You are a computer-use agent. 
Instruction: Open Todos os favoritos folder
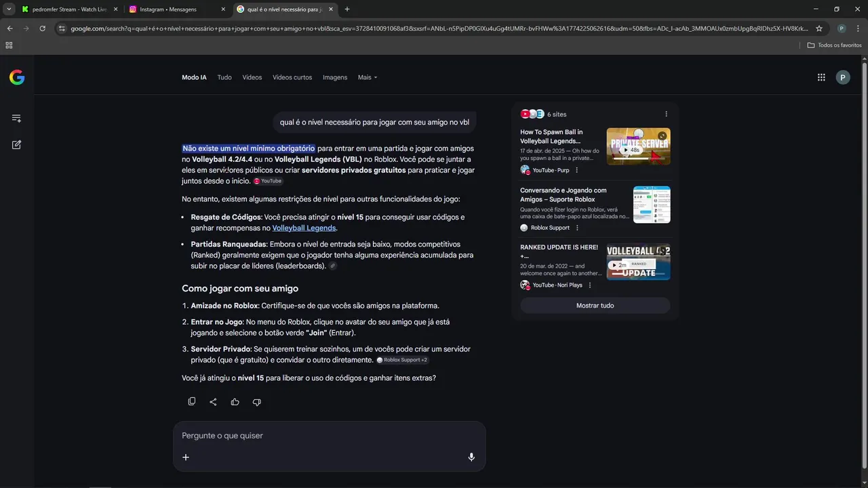point(834,45)
